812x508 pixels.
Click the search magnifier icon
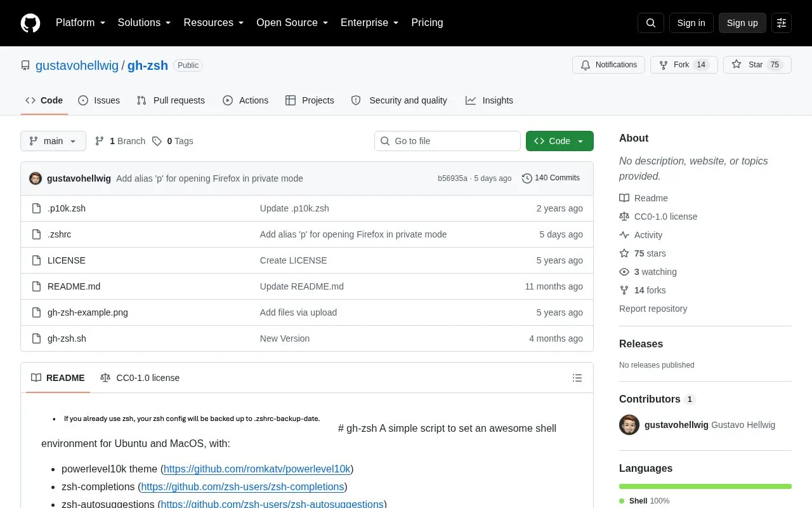651,23
